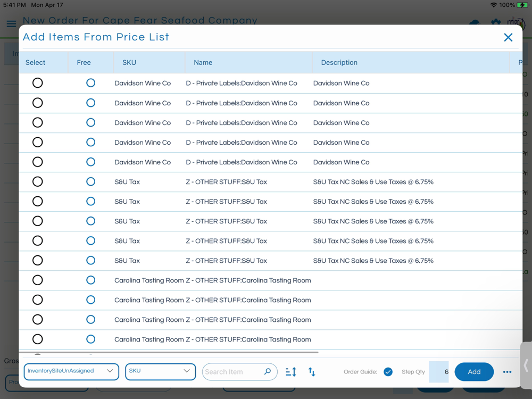Image resolution: width=532 pixels, height=399 pixels.
Task: Close the Add Items From Price List dialog
Action: (x=508, y=37)
